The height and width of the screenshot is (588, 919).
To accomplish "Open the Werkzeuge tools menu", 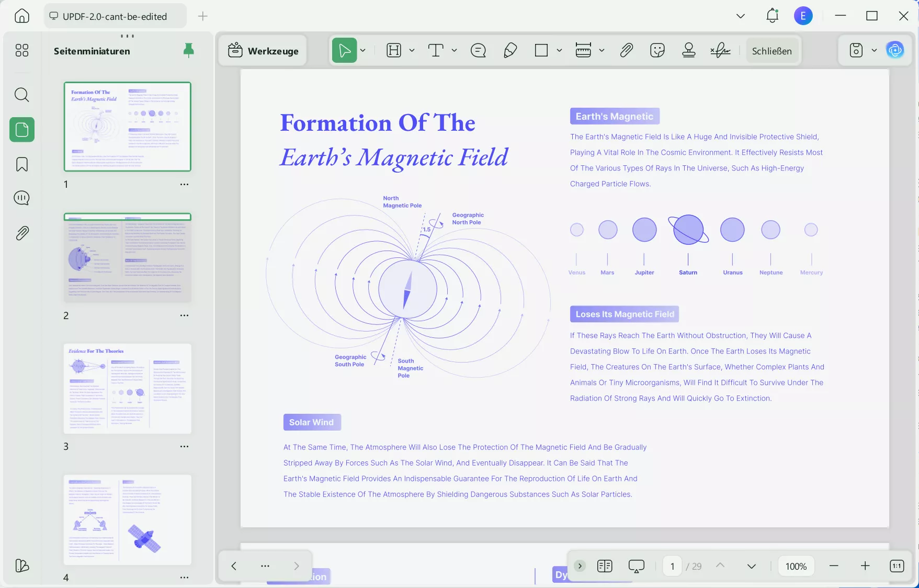I will [x=263, y=51].
